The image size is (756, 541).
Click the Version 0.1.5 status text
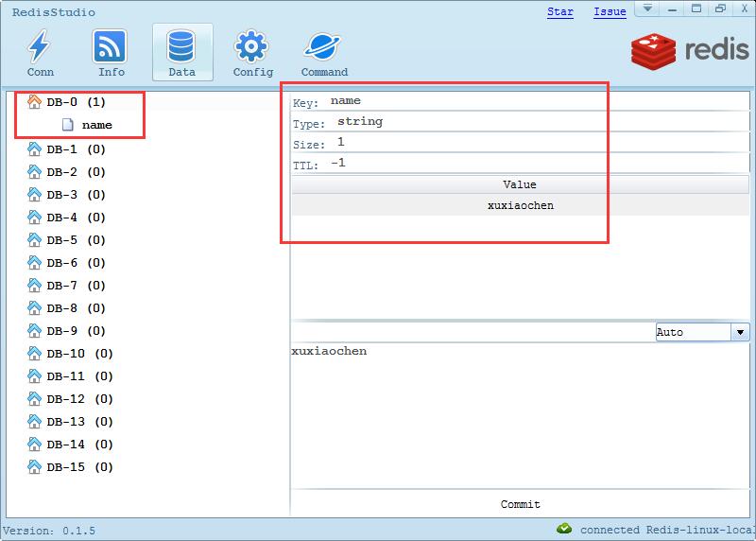point(49,531)
